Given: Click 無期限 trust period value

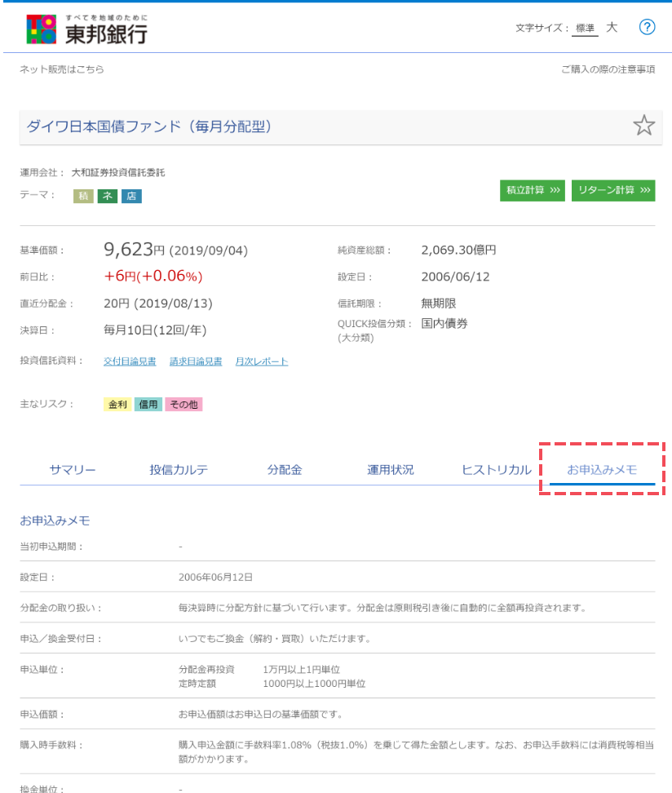Looking at the screenshot, I should pos(439,303).
